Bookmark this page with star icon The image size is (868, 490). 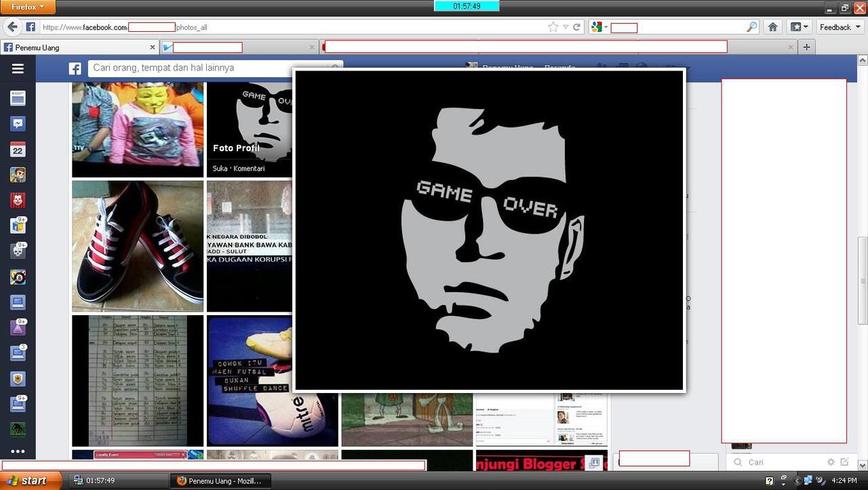point(553,27)
